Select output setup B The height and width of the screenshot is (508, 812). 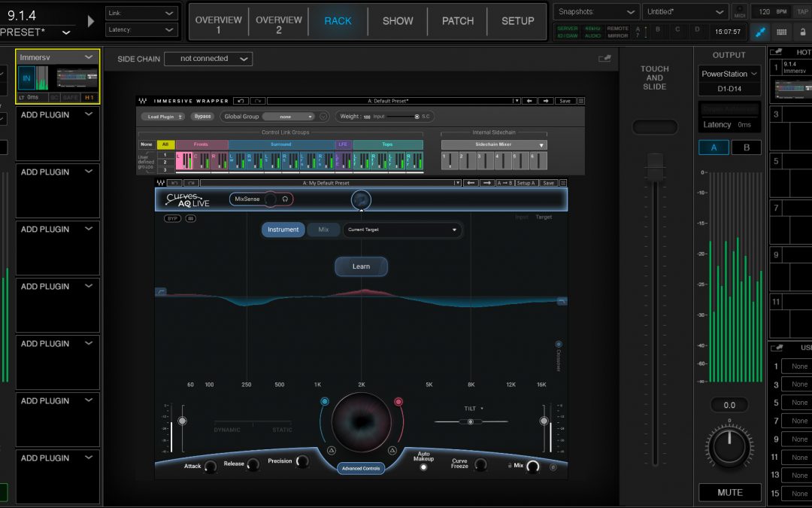(x=747, y=148)
